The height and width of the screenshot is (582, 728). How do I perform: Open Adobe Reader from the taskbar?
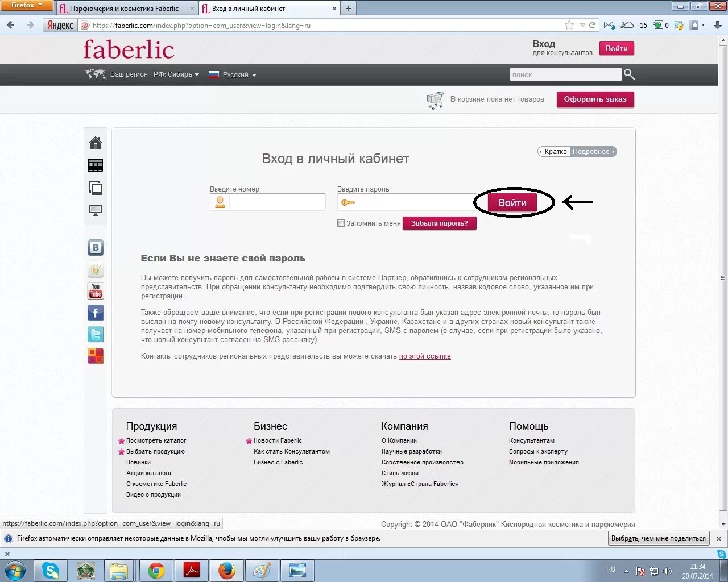point(192,570)
